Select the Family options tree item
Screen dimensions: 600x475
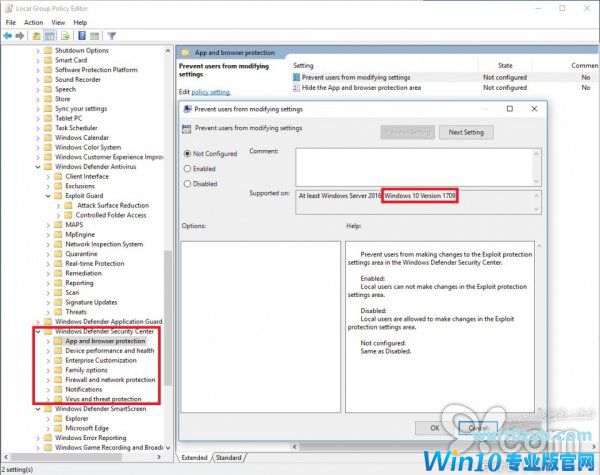coord(86,370)
